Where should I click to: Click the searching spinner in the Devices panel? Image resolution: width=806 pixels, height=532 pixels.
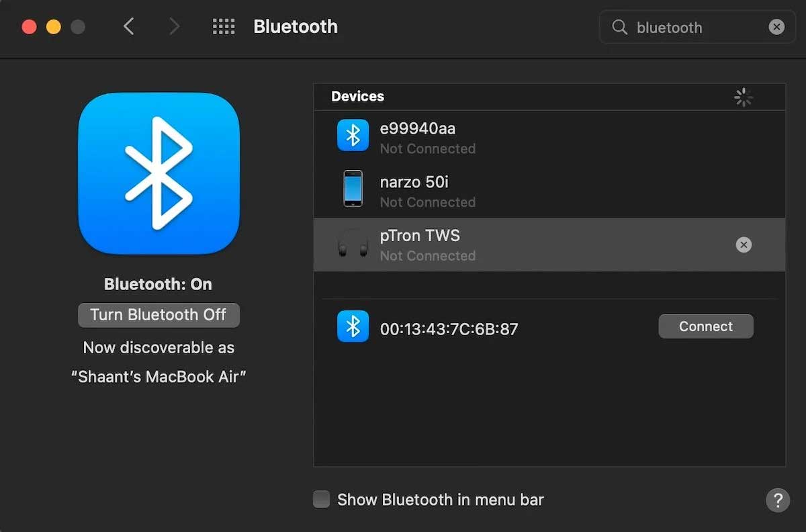[744, 97]
